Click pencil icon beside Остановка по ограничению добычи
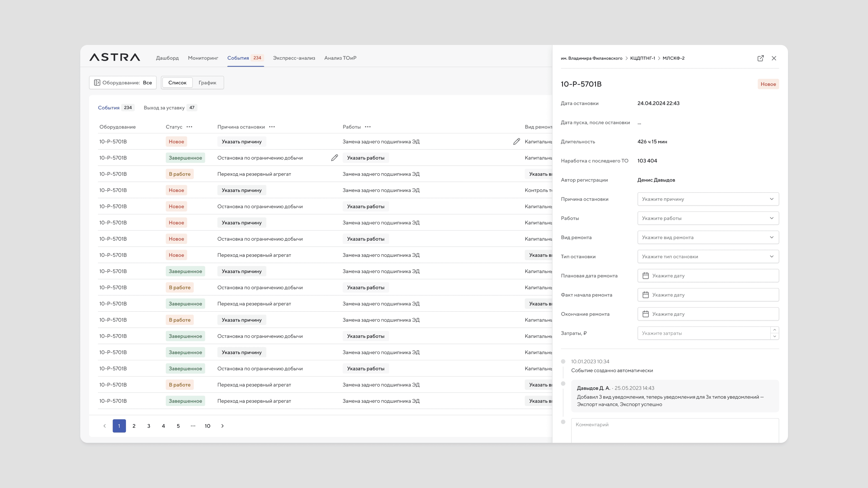Viewport: 868px width, 488px height. tap(334, 158)
